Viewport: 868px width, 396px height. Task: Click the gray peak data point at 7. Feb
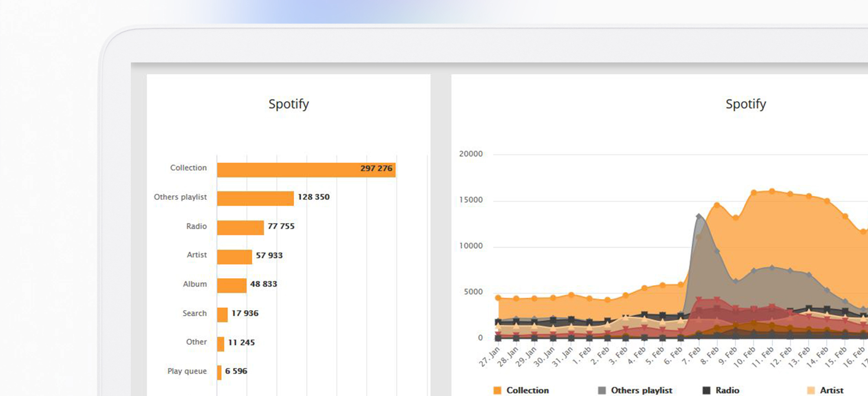coord(699,216)
